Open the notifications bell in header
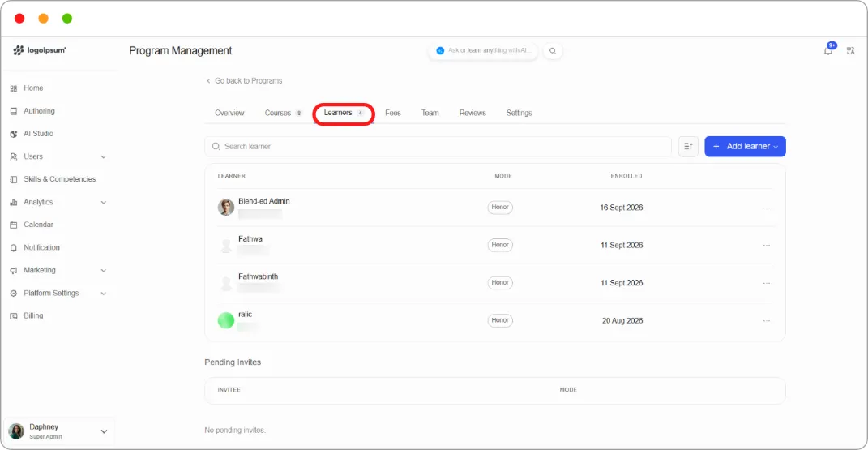The width and height of the screenshot is (868, 450). (828, 50)
